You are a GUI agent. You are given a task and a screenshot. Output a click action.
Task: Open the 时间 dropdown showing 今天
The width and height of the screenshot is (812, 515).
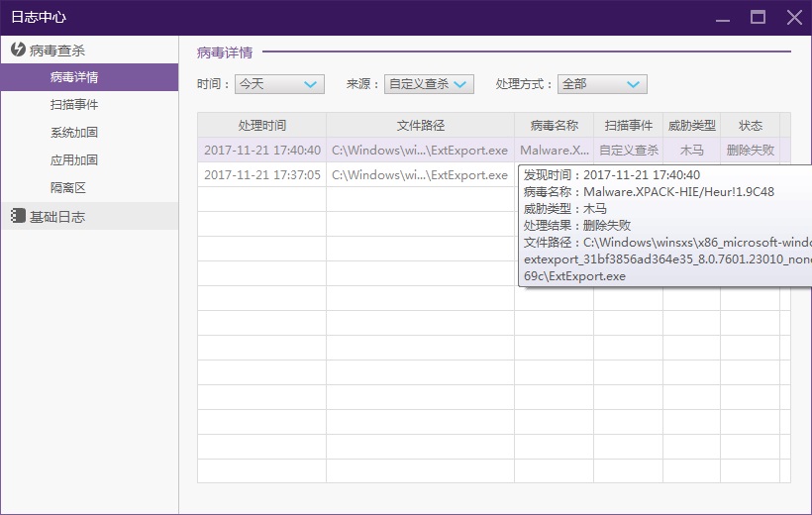pos(279,84)
